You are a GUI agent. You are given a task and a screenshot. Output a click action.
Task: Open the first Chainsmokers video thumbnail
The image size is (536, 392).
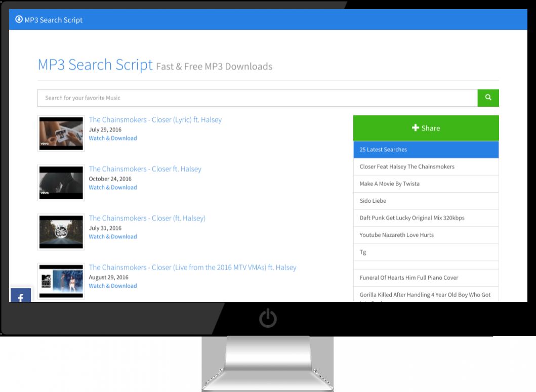coord(61,133)
